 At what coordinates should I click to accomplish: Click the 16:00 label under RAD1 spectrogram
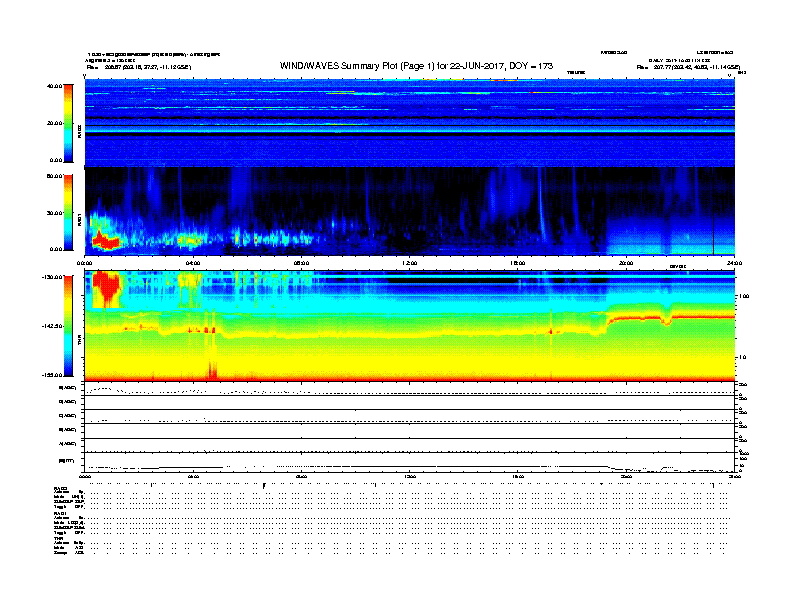click(x=518, y=263)
